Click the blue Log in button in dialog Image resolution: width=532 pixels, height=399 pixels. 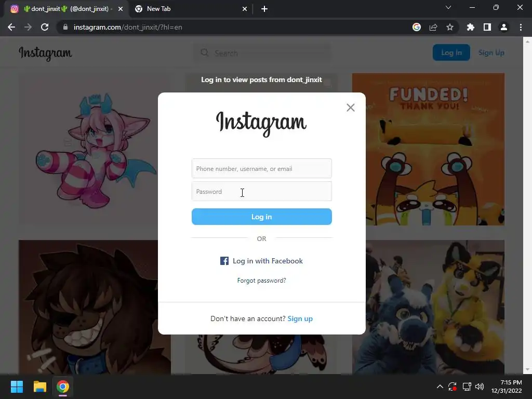point(262,217)
